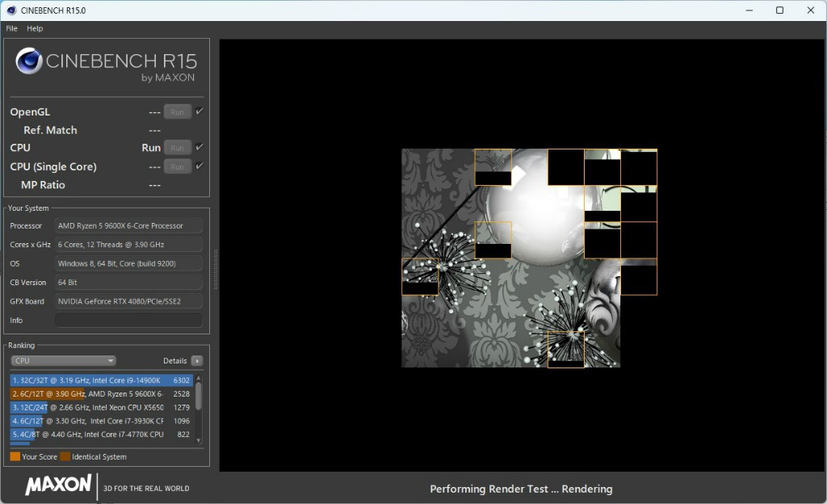Open the File menu
Image resolution: width=827 pixels, height=504 pixels.
pyautogui.click(x=11, y=28)
